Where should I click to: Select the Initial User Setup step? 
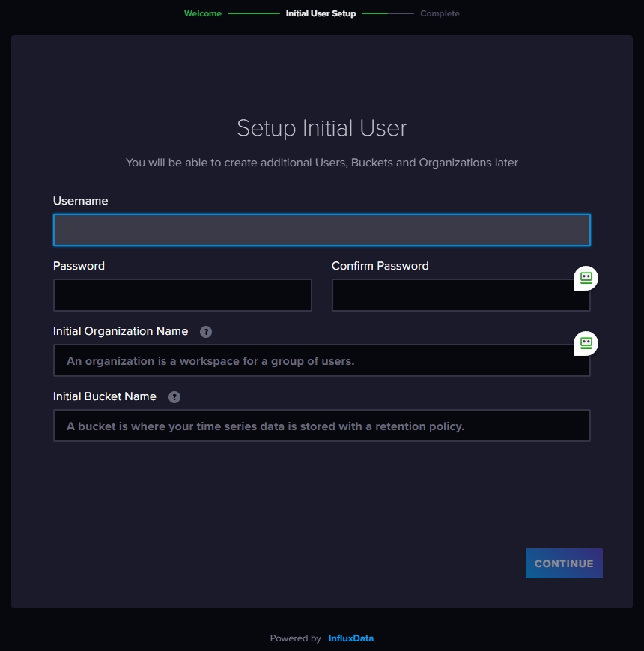321,13
